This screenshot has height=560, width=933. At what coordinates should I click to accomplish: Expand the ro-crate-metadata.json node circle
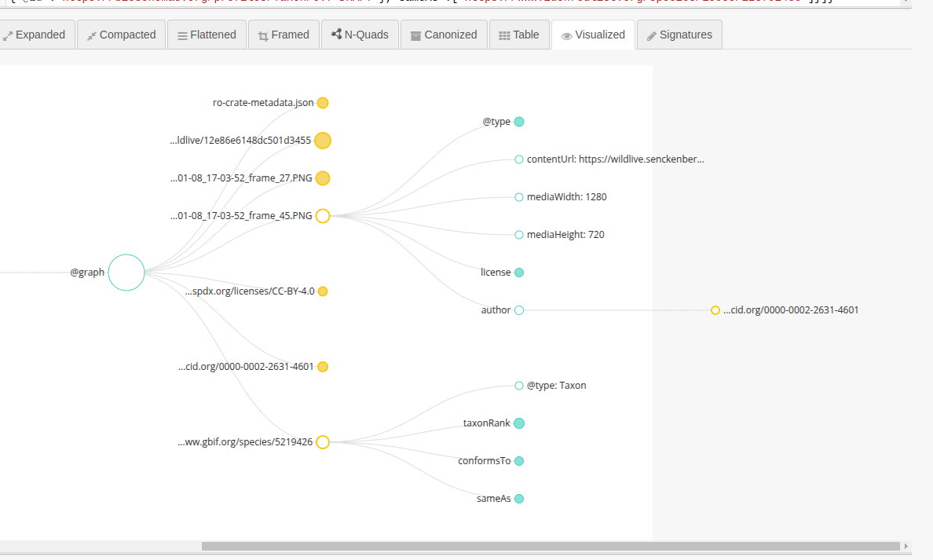pos(323,103)
